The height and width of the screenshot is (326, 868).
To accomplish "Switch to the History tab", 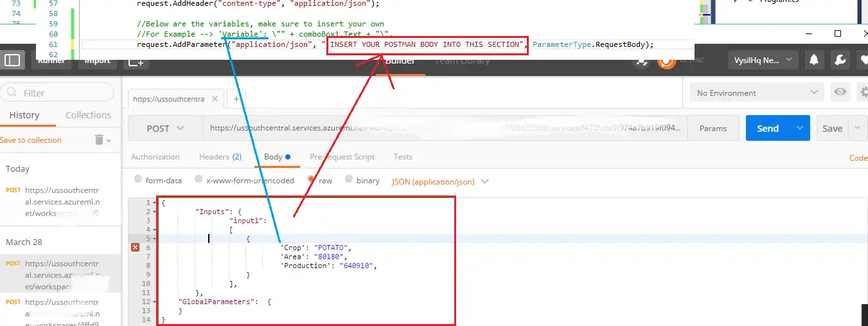I will (x=24, y=115).
